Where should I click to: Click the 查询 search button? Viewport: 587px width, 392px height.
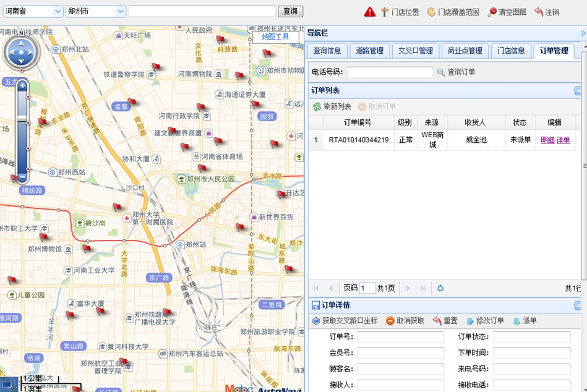click(x=290, y=11)
